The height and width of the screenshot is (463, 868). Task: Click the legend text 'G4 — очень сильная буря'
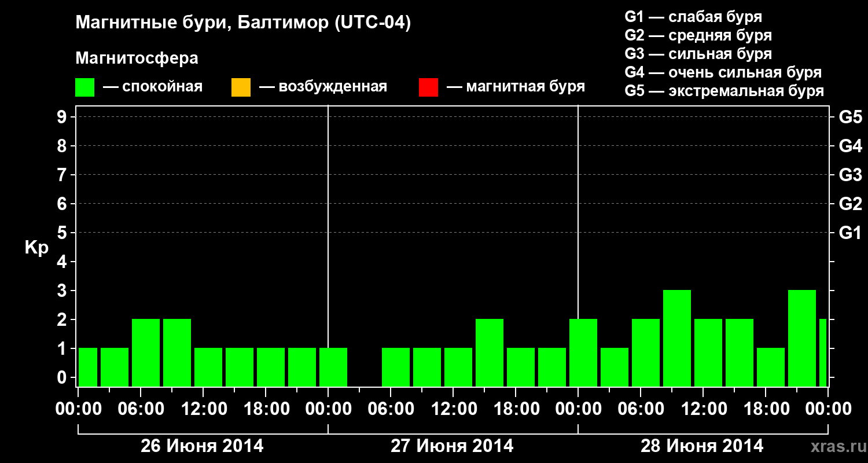[723, 72]
